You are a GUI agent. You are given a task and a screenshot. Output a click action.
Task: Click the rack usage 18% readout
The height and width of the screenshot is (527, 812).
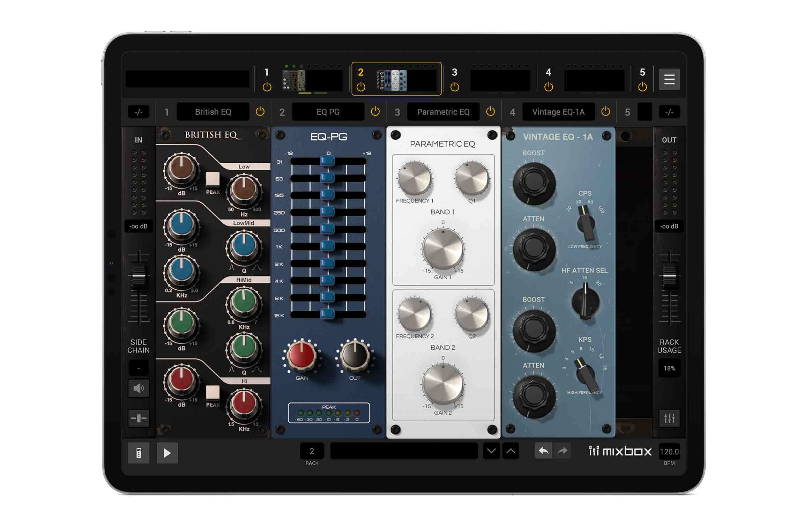[669, 369]
